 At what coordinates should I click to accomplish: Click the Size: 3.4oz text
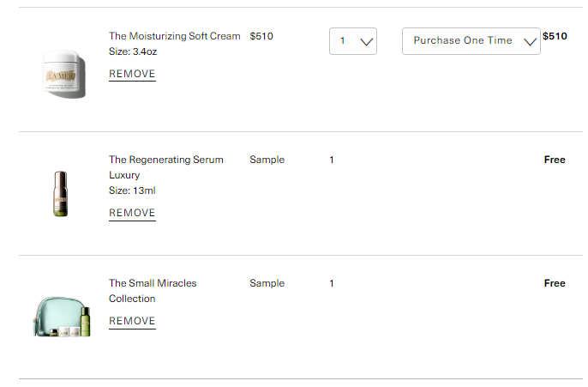(133, 51)
